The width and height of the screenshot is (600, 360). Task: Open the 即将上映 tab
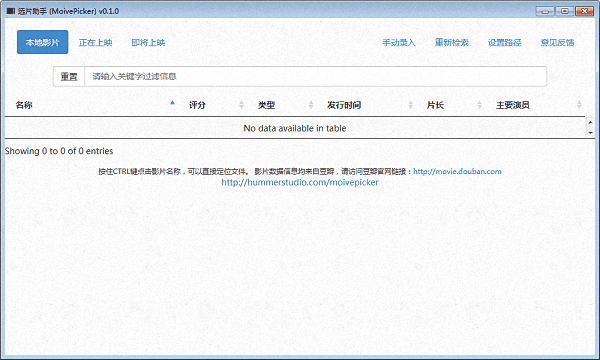[148, 42]
